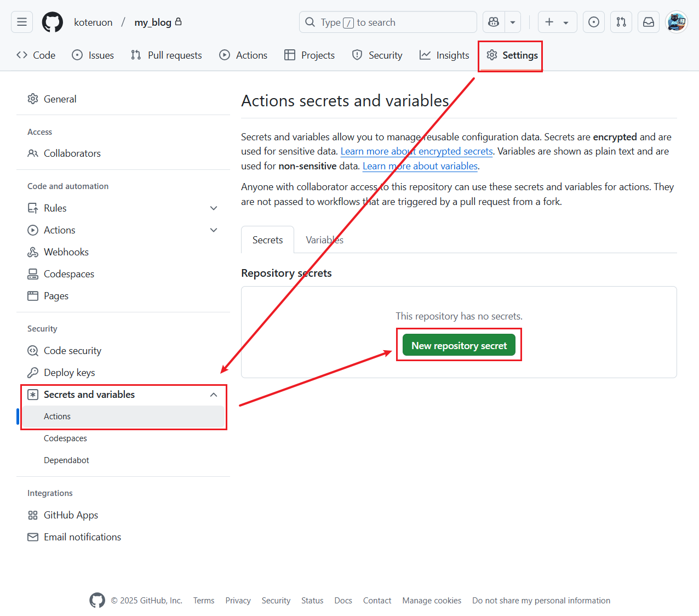
Task: Click New repository secret
Action: [x=459, y=345]
